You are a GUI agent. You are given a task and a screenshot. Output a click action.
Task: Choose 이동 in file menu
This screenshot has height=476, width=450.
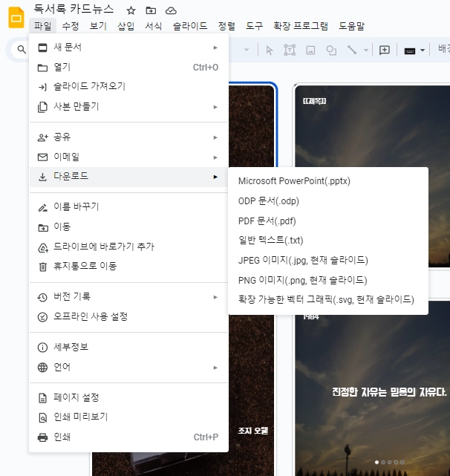coord(128,227)
